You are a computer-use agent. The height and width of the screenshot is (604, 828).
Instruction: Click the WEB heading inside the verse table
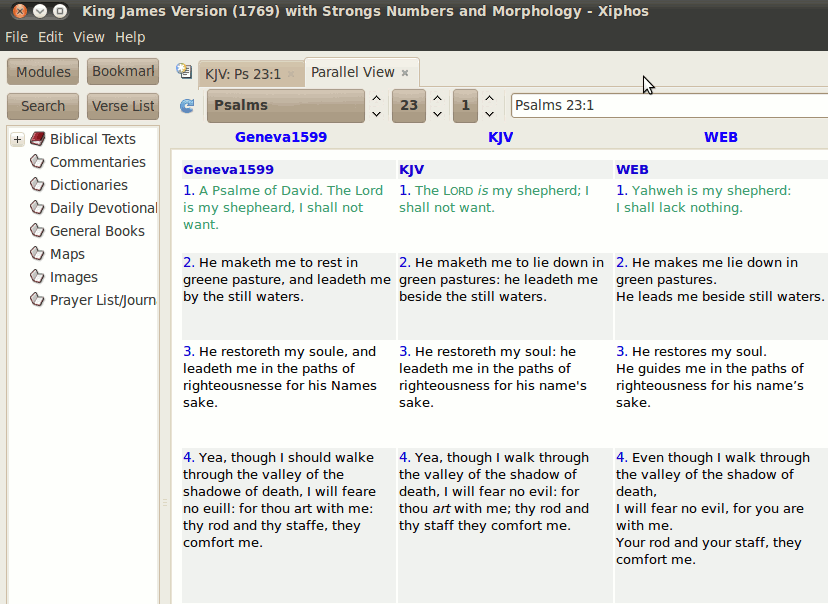click(x=632, y=169)
